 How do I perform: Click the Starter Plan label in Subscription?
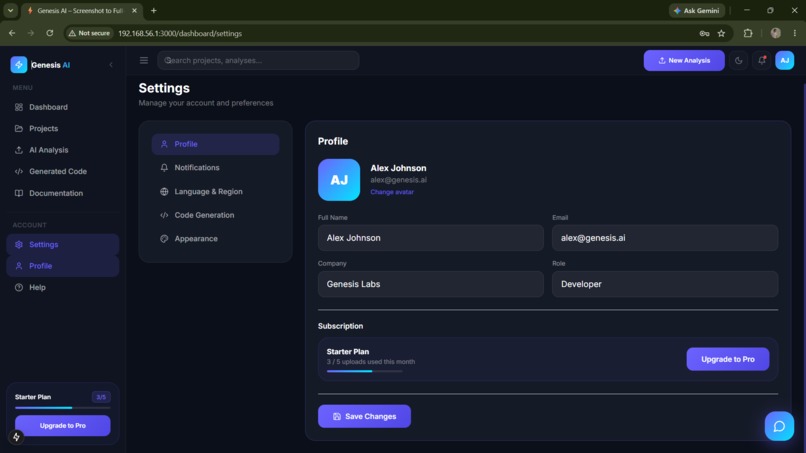coord(347,352)
